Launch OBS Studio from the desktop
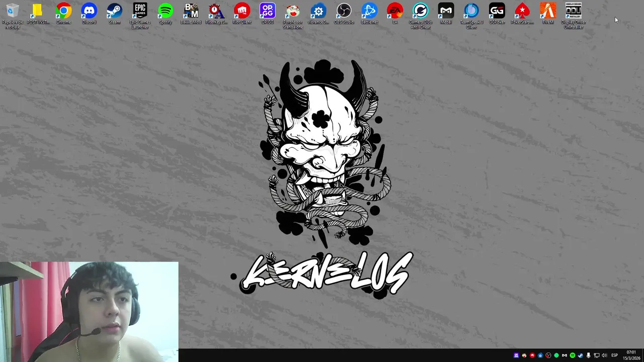The height and width of the screenshot is (362, 644). tap(344, 14)
